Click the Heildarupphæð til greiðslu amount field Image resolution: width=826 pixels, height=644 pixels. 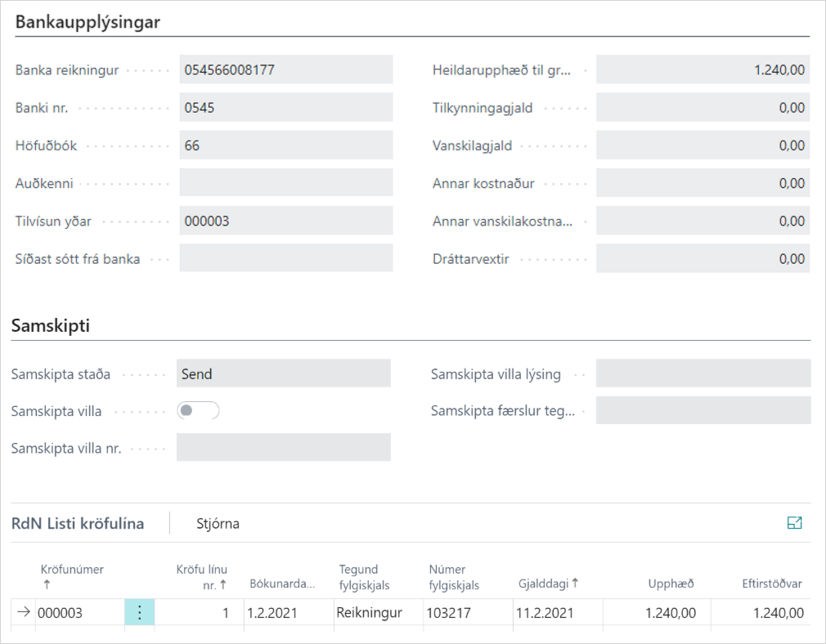(703, 70)
